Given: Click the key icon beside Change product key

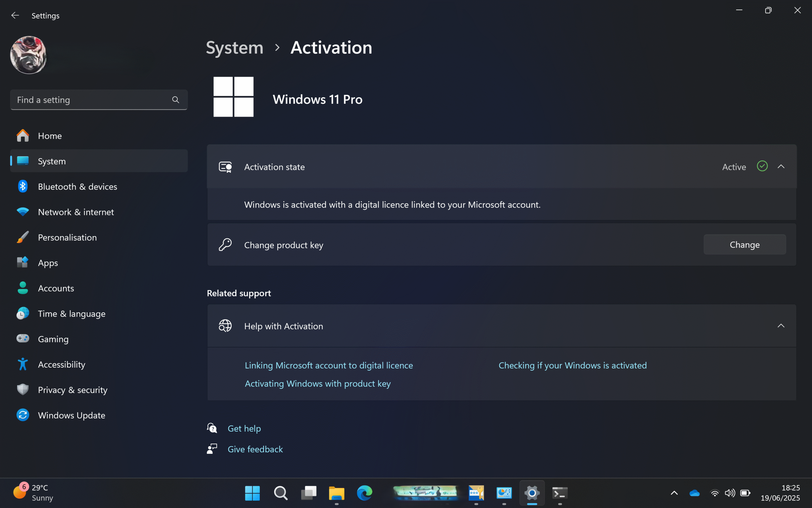Looking at the screenshot, I should (x=225, y=244).
